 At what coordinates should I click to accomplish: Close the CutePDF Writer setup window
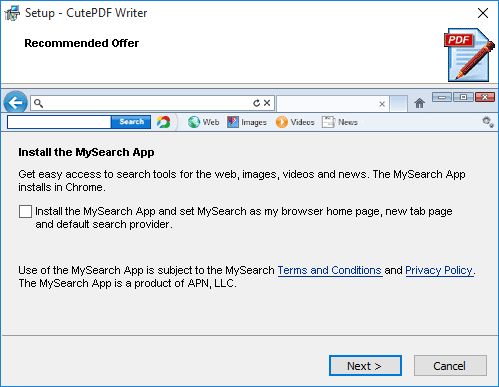[x=483, y=13]
